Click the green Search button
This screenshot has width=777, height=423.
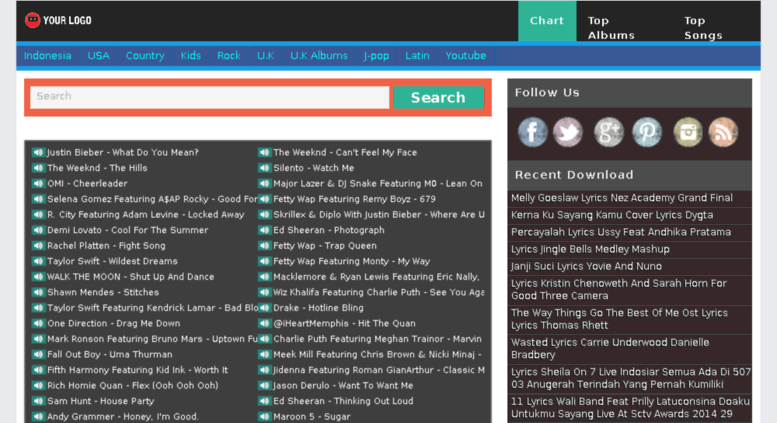pyautogui.click(x=438, y=97)
